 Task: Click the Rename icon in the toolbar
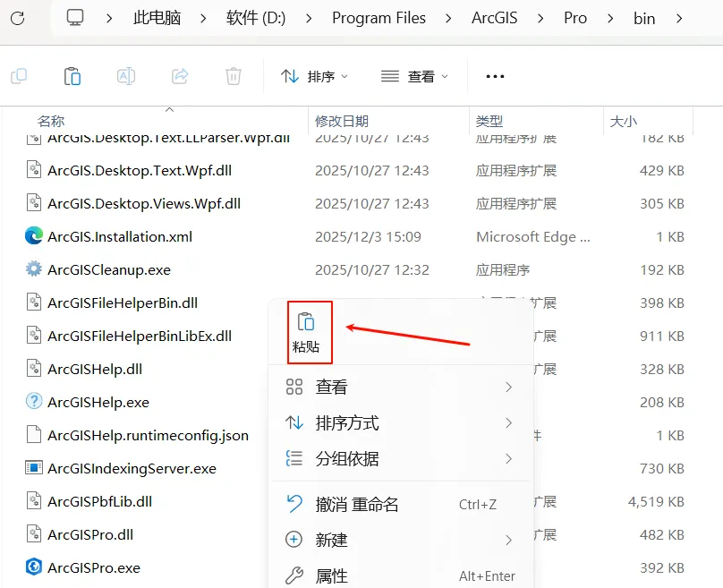pyautogui.click(x=126, y=76)
